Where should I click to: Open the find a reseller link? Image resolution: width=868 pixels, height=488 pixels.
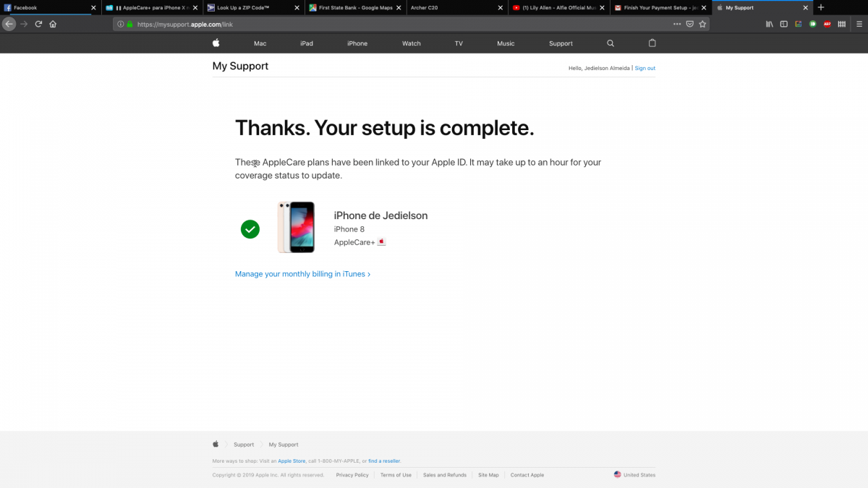(384, 461)
